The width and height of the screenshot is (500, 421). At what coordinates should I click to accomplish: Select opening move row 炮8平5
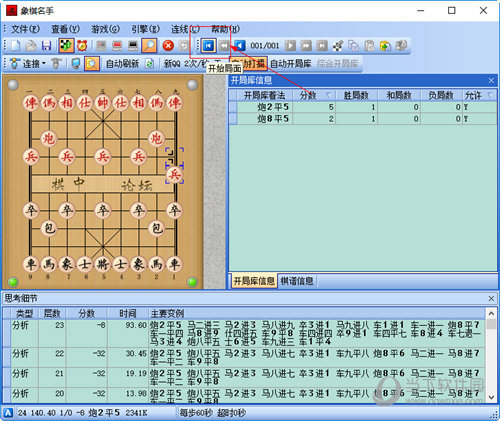coord(363,119)
